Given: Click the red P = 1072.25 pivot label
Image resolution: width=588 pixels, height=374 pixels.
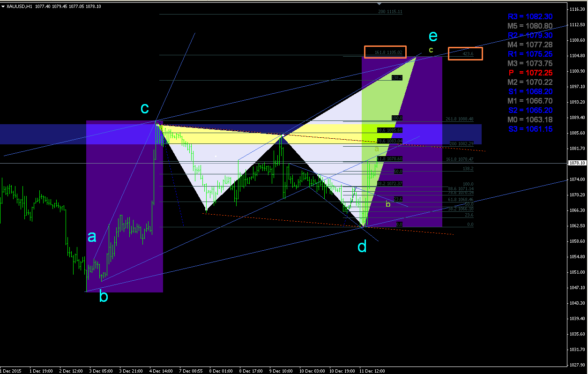Looking at the screenshot, I should click(x=531, y=72).
